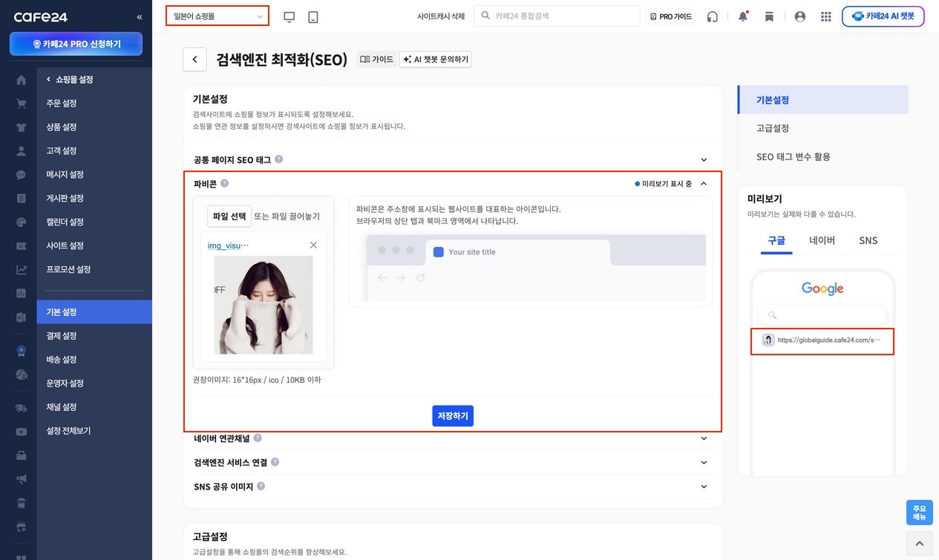Switch preview to the 네이버 tab
The image size is (939, 560).
pyautogui.click(x=822, y=240)
